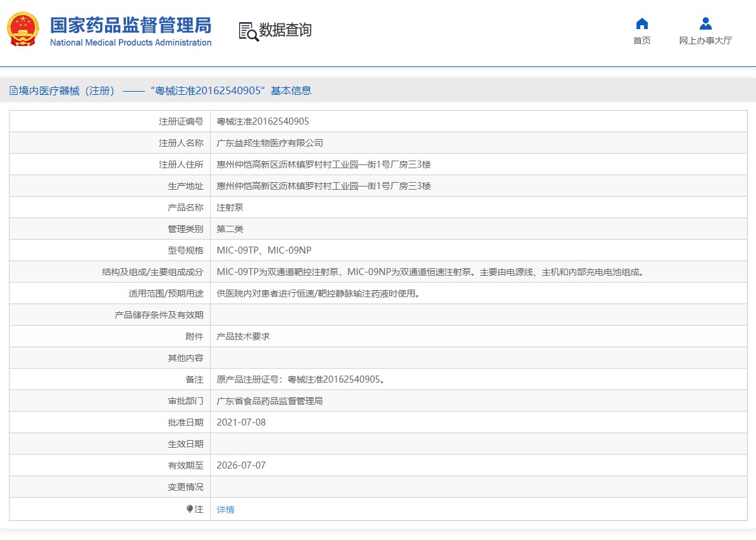The image size is (756, 540).
Task: Click the 适用范围 description value
Action: coord(319,293)
